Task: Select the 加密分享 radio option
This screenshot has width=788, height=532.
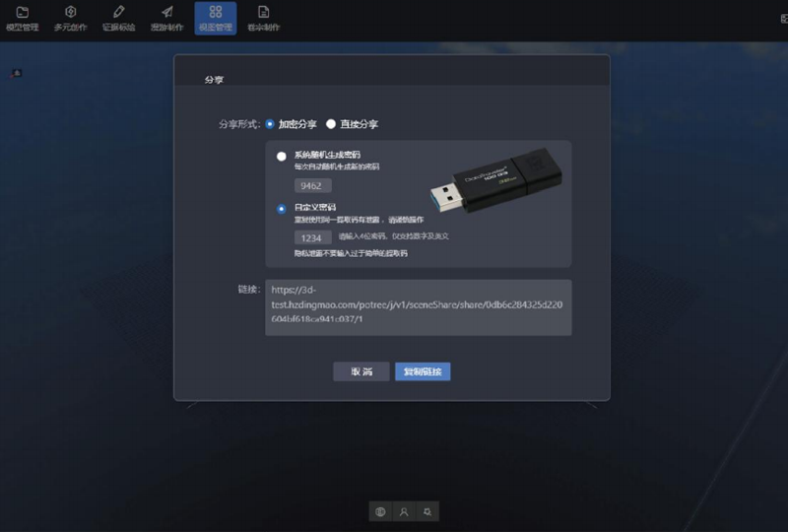Action: (270, 124)
